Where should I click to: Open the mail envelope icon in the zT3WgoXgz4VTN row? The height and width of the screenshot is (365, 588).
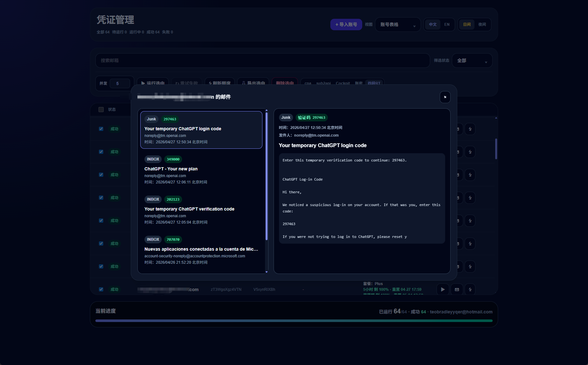pos(457,289)
